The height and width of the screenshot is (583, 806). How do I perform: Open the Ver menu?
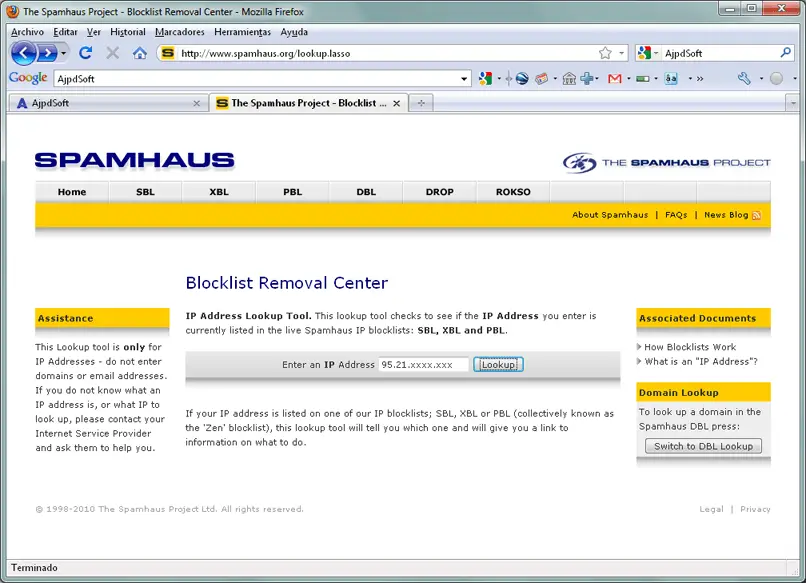coord(94,32)
